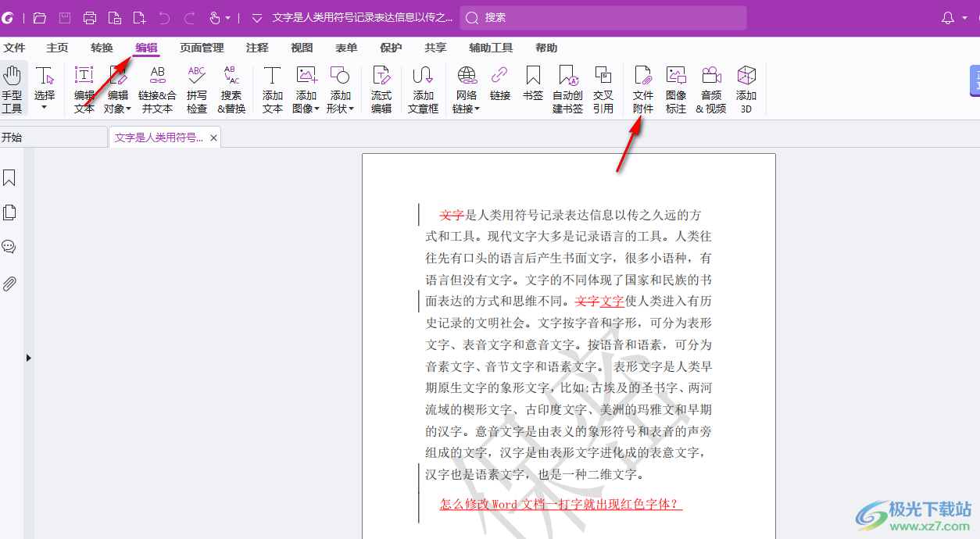Start 流式编辑 reflow editing

(x=381, y=89)
